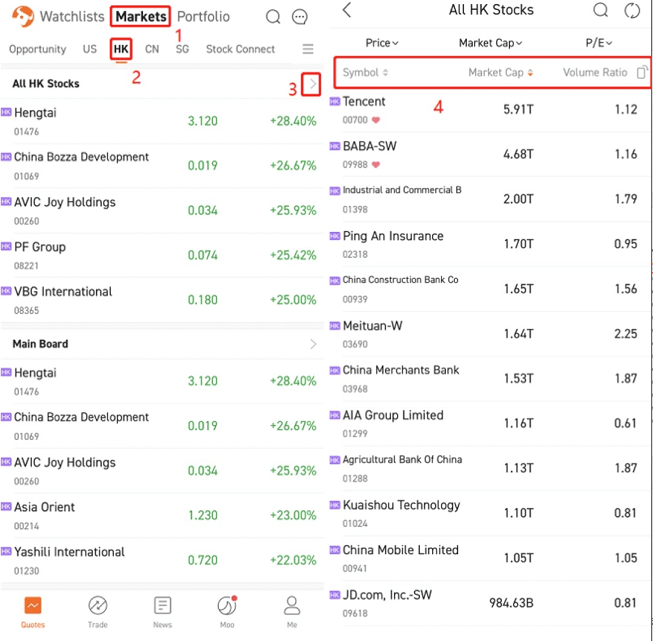
Task: Select the SG market tab
Action: click(x=182, y=49)
